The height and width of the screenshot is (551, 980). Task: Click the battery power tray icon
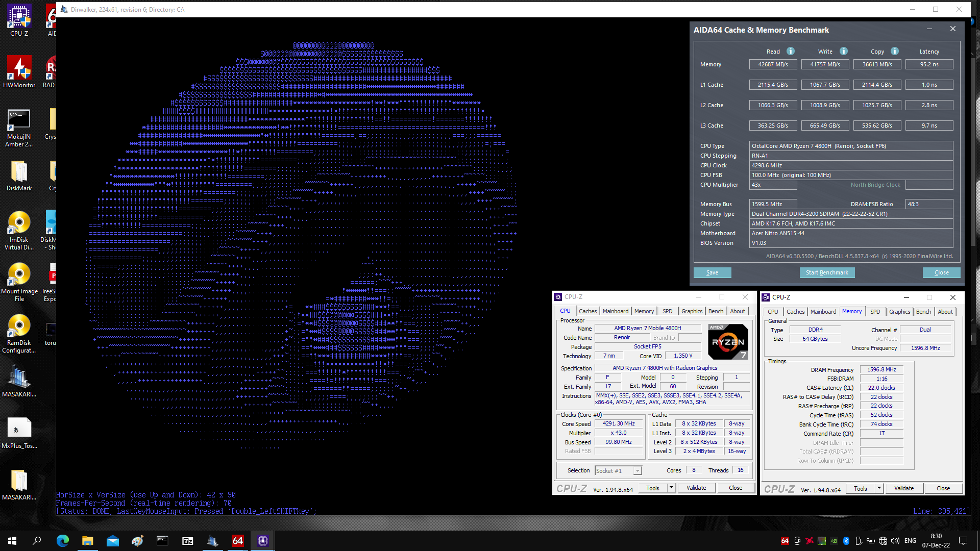click(x=870, y=541)
